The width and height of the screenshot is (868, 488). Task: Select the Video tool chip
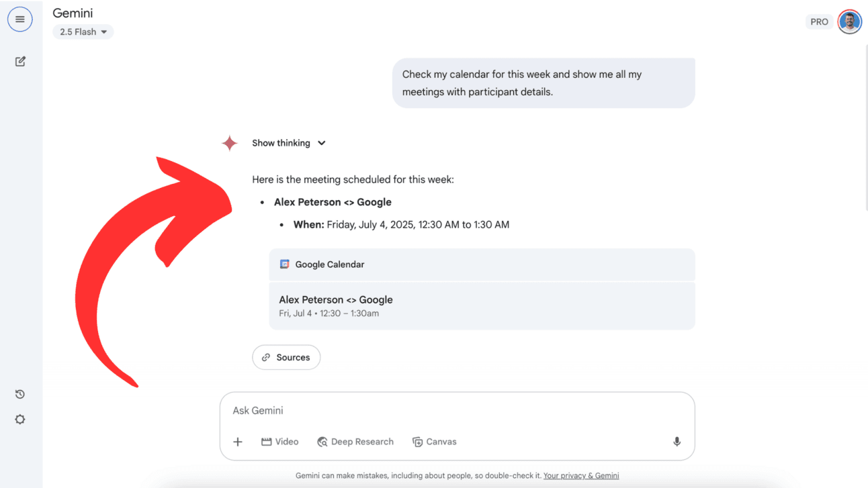279,442
